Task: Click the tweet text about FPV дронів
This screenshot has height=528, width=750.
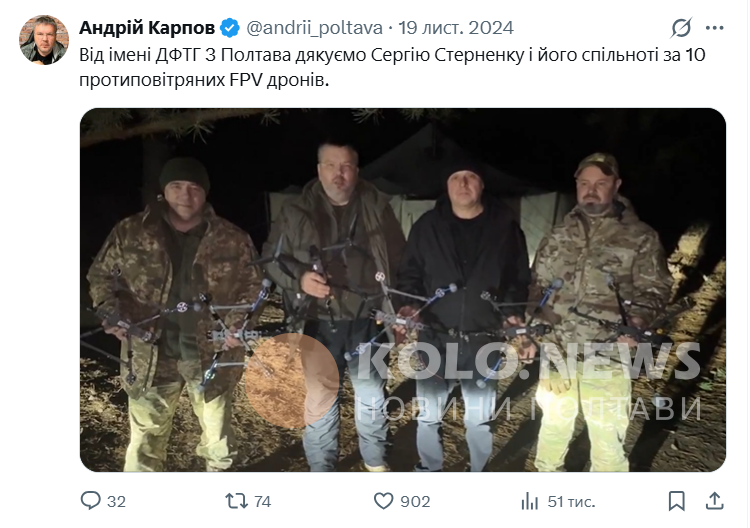Action: coord(392,67)
